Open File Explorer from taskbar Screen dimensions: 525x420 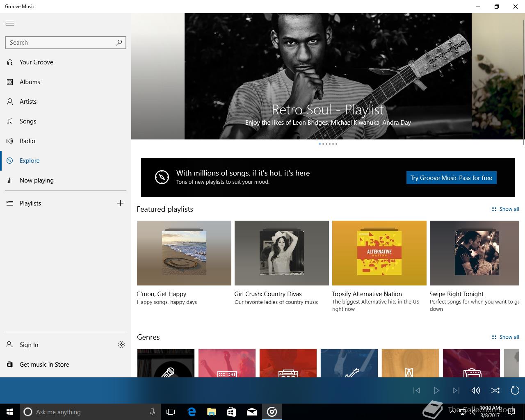212,412
